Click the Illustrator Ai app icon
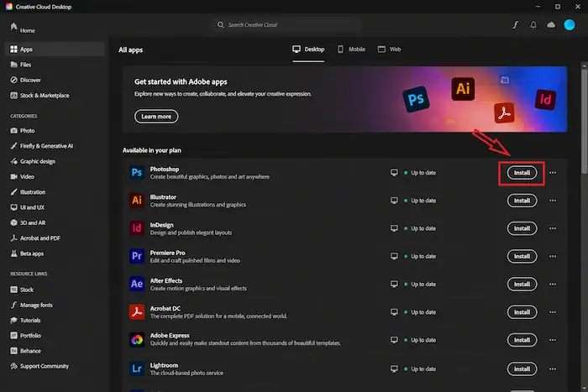The height and width of the screenshot is (392, 588). click(137, 200)
